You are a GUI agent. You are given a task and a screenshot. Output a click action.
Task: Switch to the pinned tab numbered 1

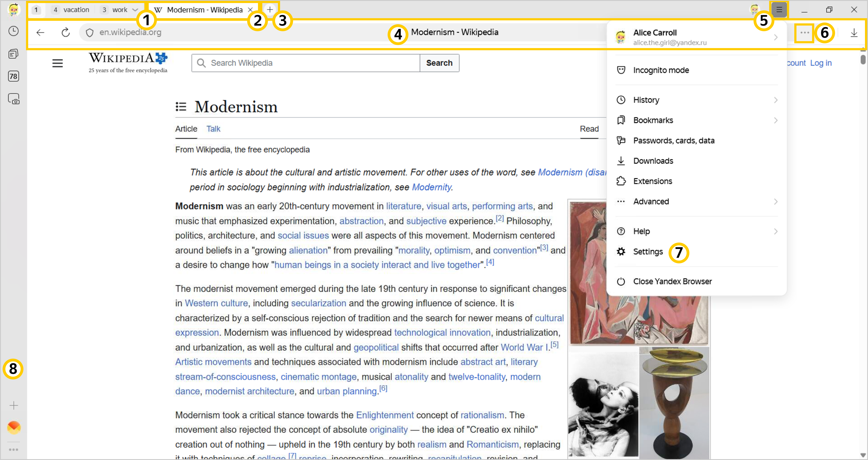pyautogui.click(x=36, y=10)
